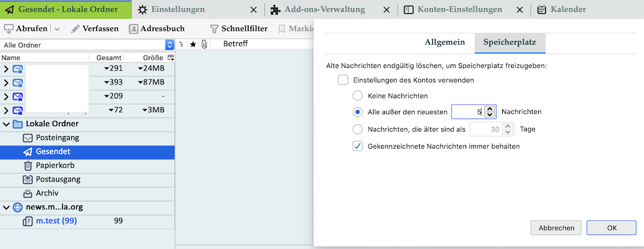This screenshot has height=249, width=644.
Task: Expand the mail account with 291 messages
Action: click(6, 69)
